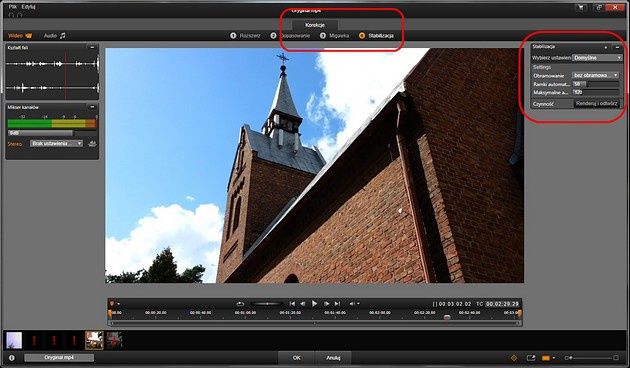Click the playhead scrubber on the time ruler
630x368 pixels.
tap(447, 317)
